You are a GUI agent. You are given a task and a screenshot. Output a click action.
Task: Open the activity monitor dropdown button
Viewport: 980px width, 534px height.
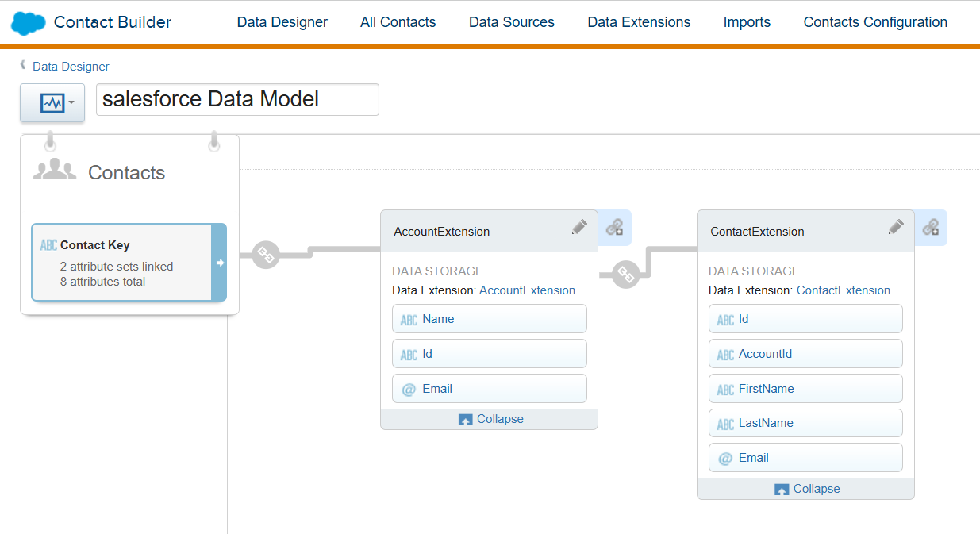coord(52,103)
